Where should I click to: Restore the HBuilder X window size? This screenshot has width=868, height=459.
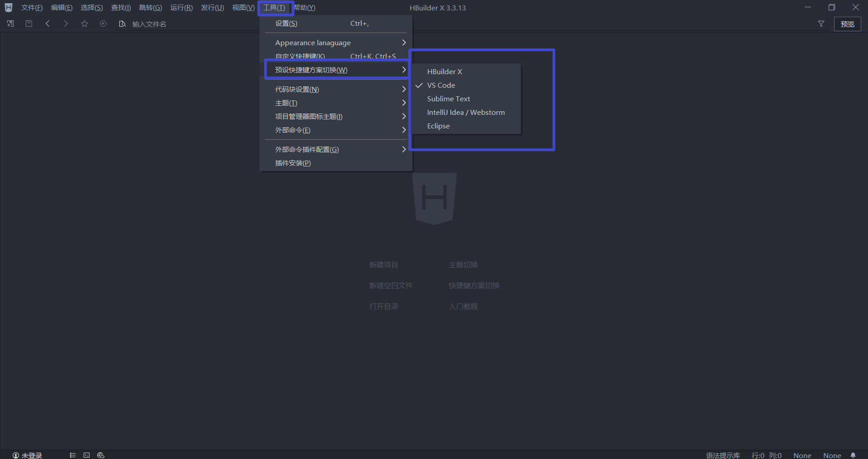(831, 7)
